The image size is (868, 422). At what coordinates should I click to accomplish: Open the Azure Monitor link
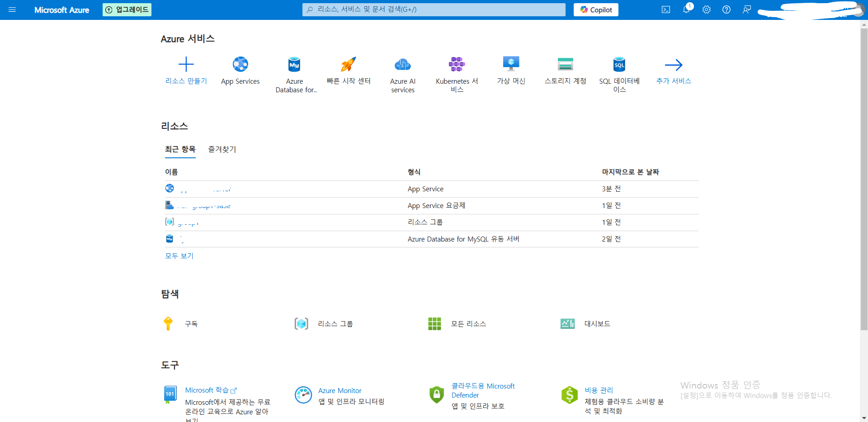click(x=340, y=391)
